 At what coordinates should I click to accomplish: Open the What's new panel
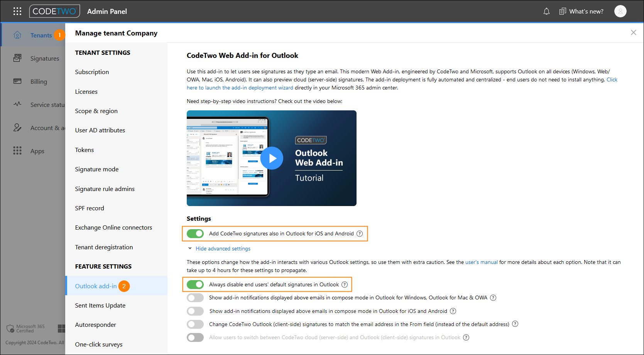coord(581,11)
